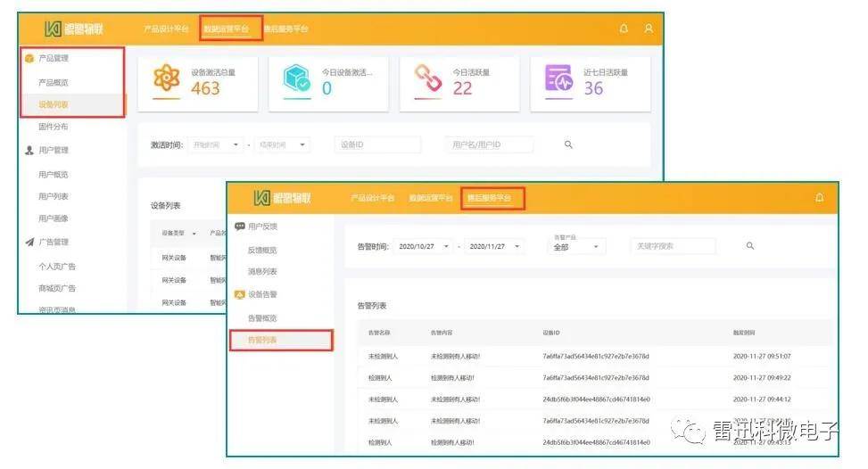Image resolution: width=868 pixels, height=469 pixels.
Task: Open 告警列表 in the sidebar menu
Action: click(x=262, y=340)
